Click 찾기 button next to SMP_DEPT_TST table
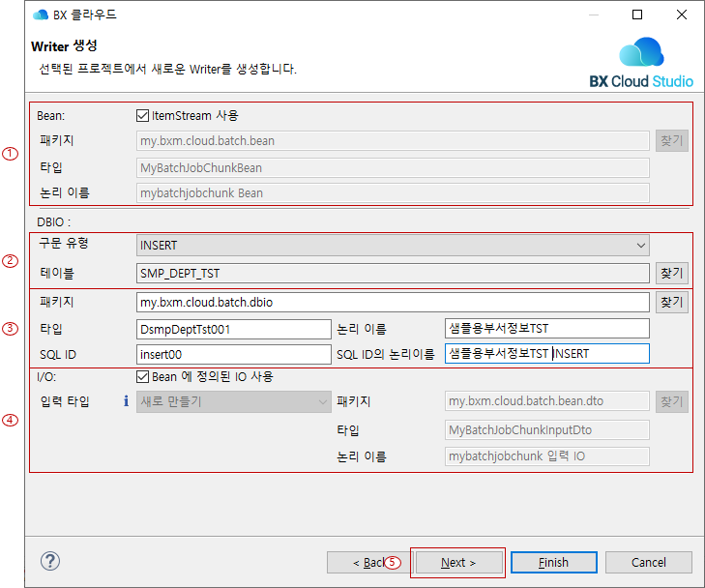705x588 pixels. point(672,274)
